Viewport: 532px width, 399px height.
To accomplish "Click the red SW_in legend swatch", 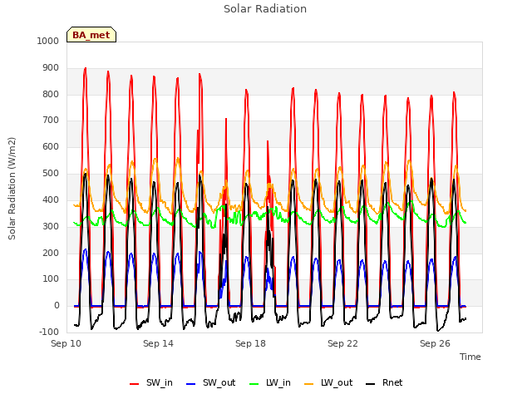I will point(135,384).
